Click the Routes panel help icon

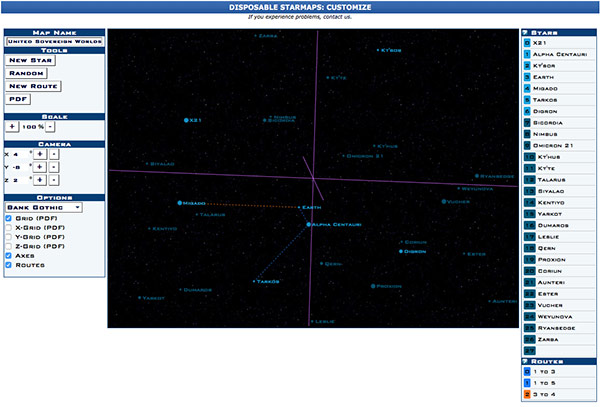[x=525, y=361]
